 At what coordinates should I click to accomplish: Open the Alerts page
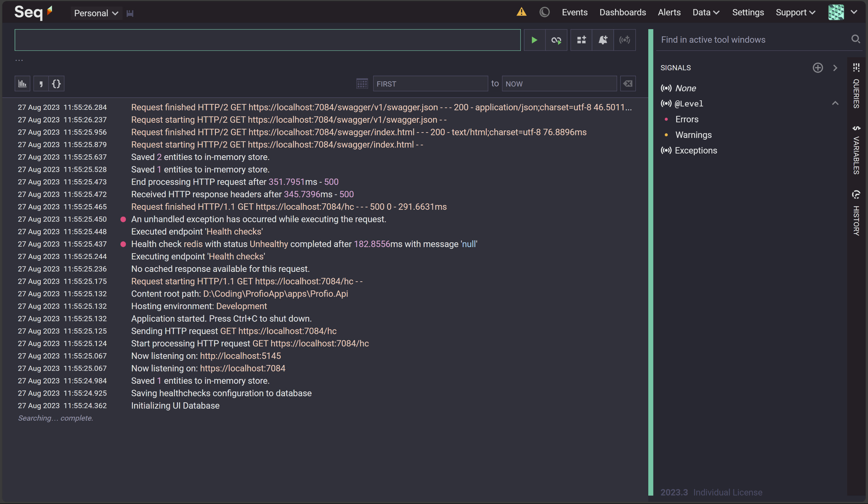pyautogui.click(x=669, y=13)
